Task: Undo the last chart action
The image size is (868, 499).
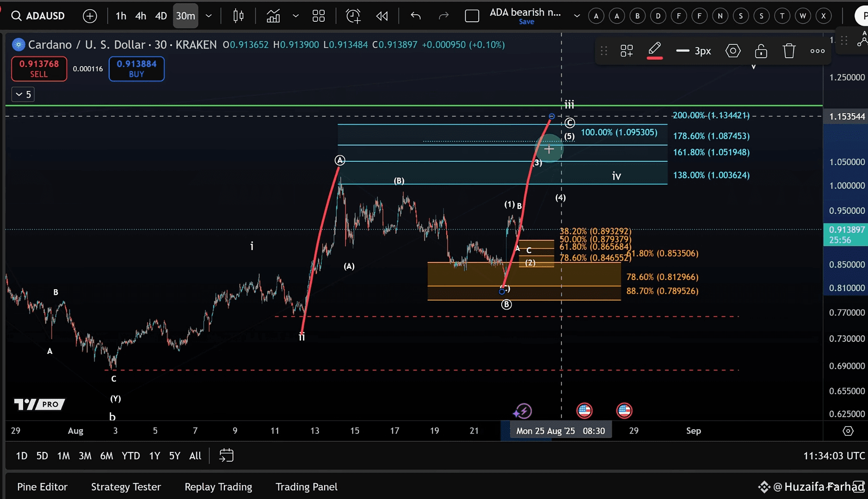Action: click(416, 16)
